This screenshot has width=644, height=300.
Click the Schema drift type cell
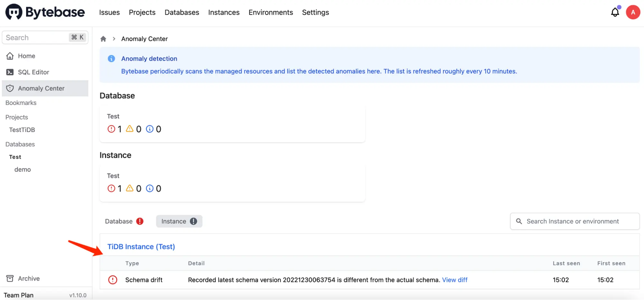click(x=144, y=280)
